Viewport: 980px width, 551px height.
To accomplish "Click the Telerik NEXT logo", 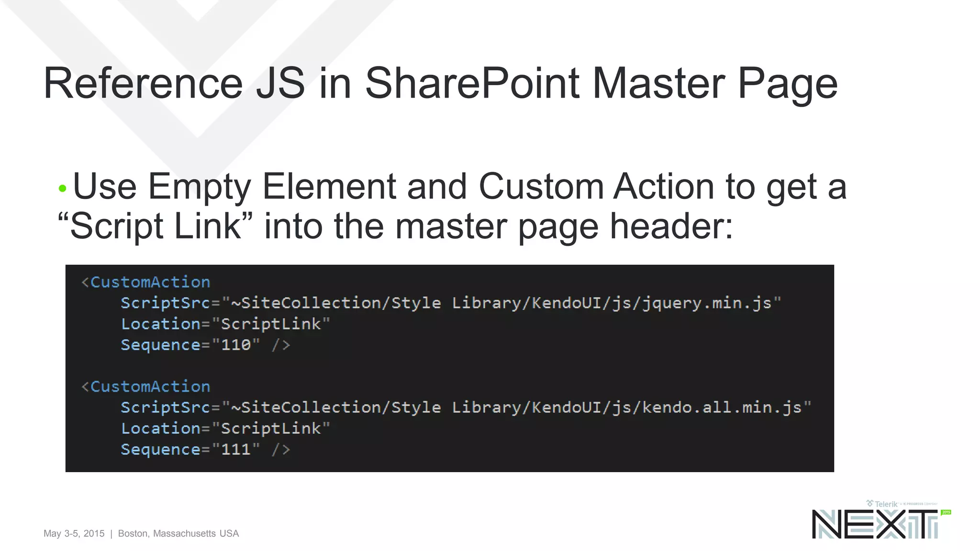I will coord(881,520).
